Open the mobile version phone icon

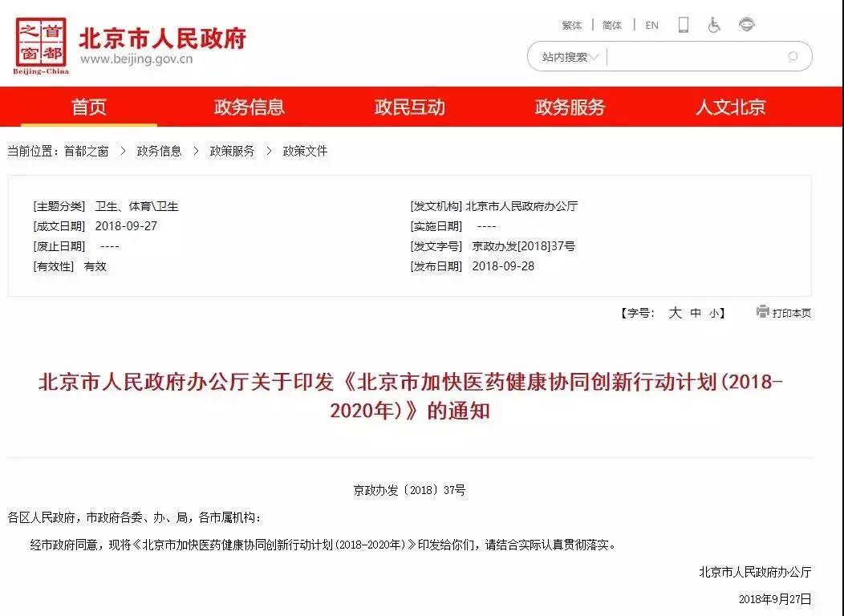click(684, 25)
